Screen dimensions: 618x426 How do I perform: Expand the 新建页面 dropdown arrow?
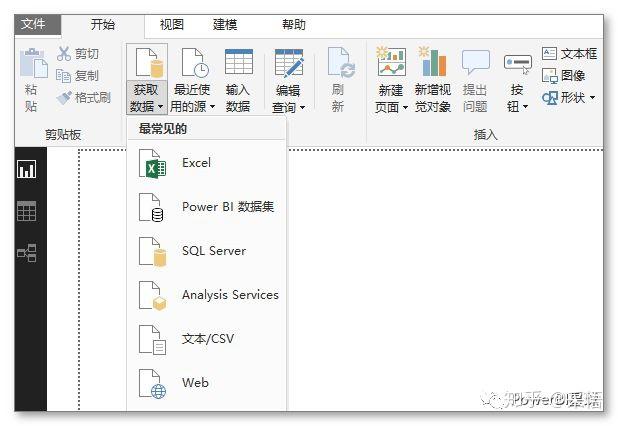click(x=405, y=107)
